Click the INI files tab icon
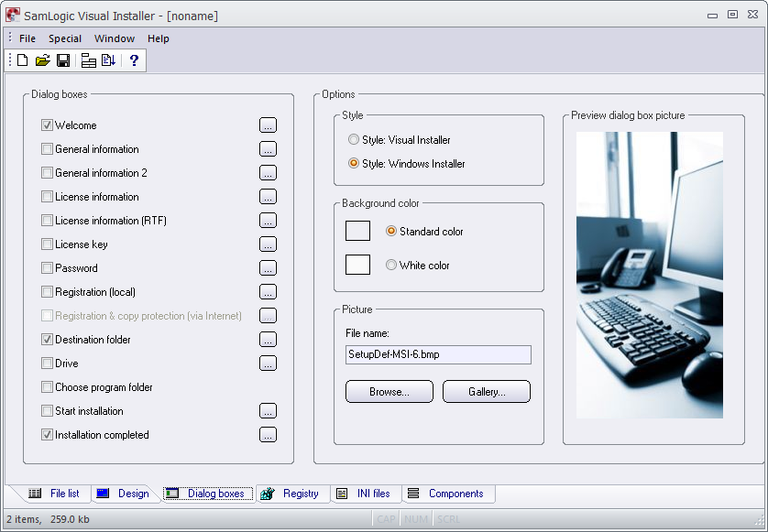 coord(342,494)
